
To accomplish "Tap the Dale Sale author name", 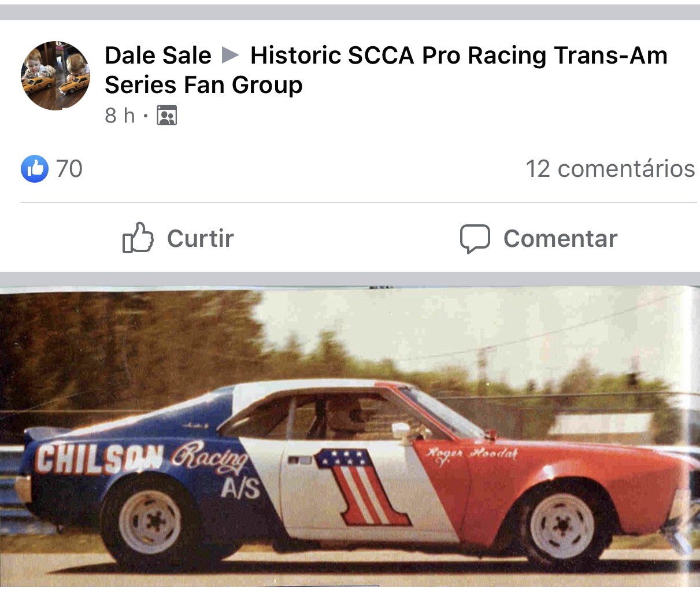I will tap(158, 56).
